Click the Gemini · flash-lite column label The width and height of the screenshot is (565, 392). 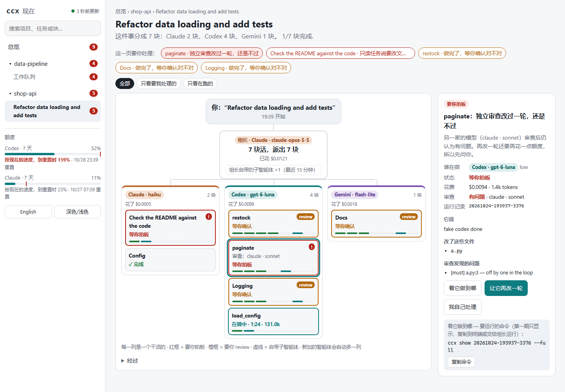pyautogui.click(x=355, y=194)
